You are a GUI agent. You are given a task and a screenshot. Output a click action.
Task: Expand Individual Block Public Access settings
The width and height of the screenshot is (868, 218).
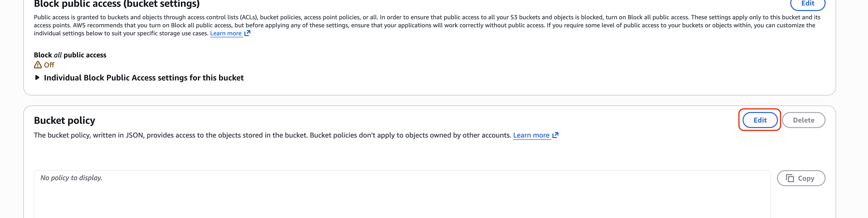click(139, 78)
